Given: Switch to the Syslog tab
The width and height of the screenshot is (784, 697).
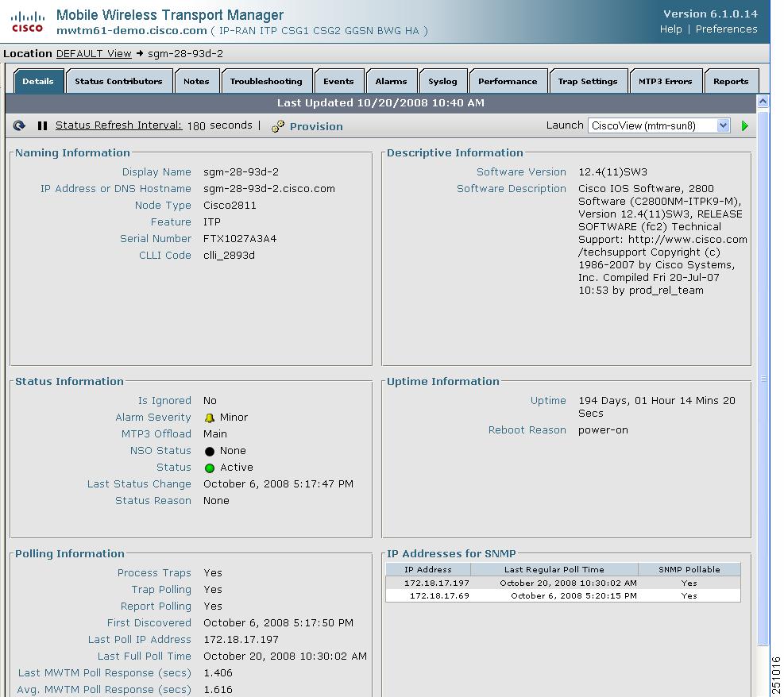Looking at the screenshot, I should tap(442, 81).
